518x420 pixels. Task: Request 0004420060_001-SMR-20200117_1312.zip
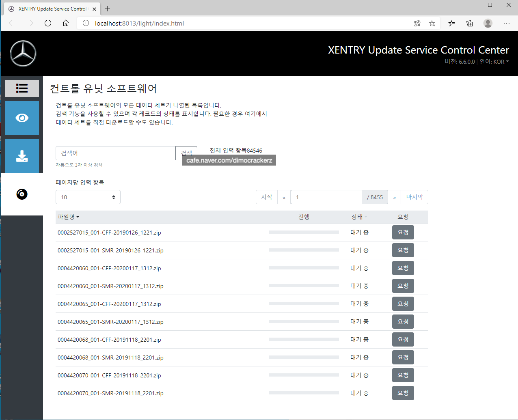(x=403, y=286)
